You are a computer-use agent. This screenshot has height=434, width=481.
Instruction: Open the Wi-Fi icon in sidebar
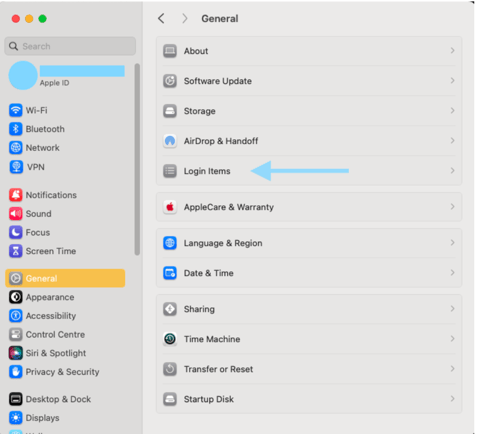[x=16, y=110]
